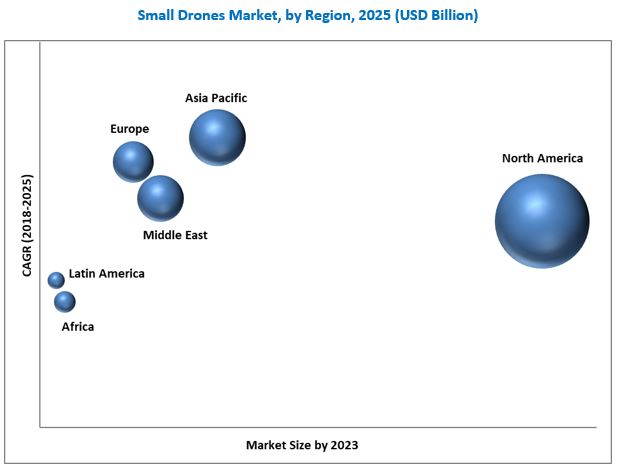The height and width of the screenshot is (468, 617).
Task: Click the Asia Pacific text label
Action: coord(216,98)
